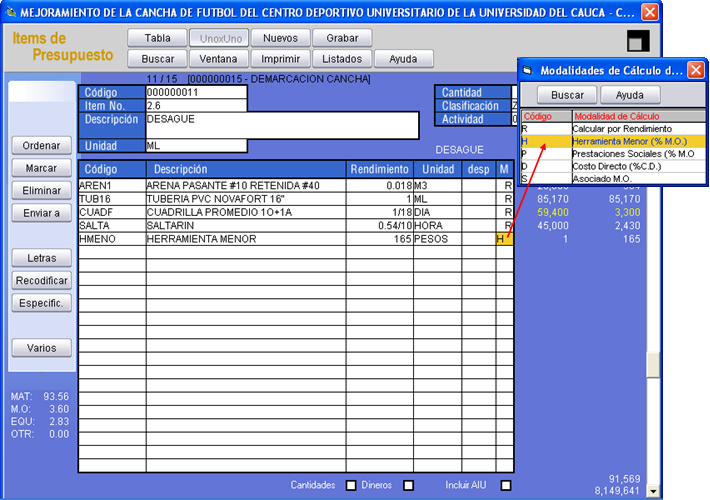
Task: Click the TUB16 code cell
Action: 112,199
